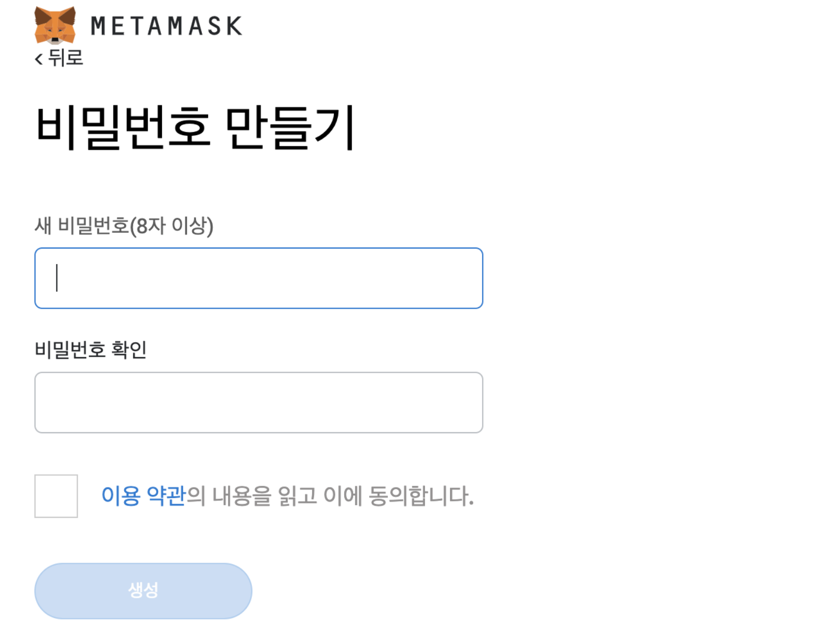This screenshot has height=644, width=816.
Task: Click the back chevron arrow icon
Action: coord(38,59)
